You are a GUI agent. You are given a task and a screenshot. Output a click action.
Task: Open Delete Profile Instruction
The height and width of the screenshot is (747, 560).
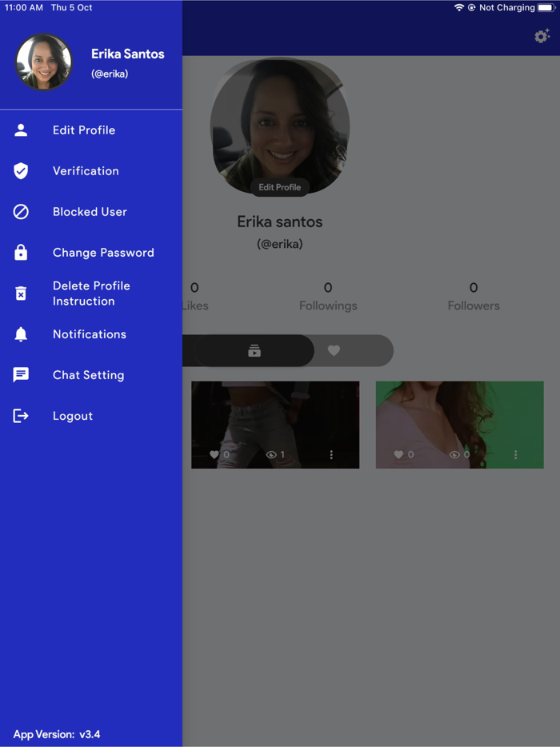(91, 294)
